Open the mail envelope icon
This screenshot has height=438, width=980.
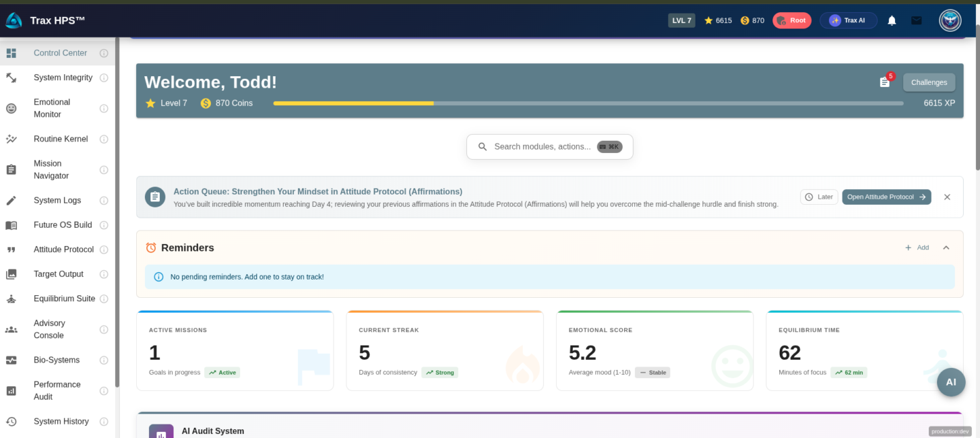[x=916, y=20]
